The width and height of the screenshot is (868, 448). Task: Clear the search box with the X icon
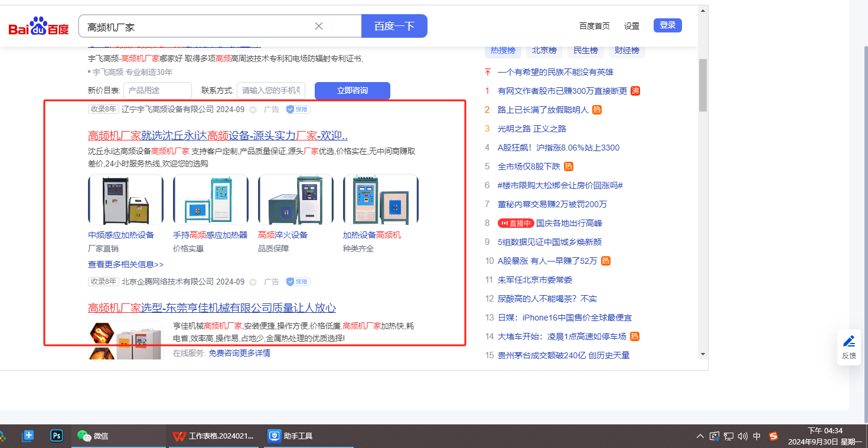[319, 26]
